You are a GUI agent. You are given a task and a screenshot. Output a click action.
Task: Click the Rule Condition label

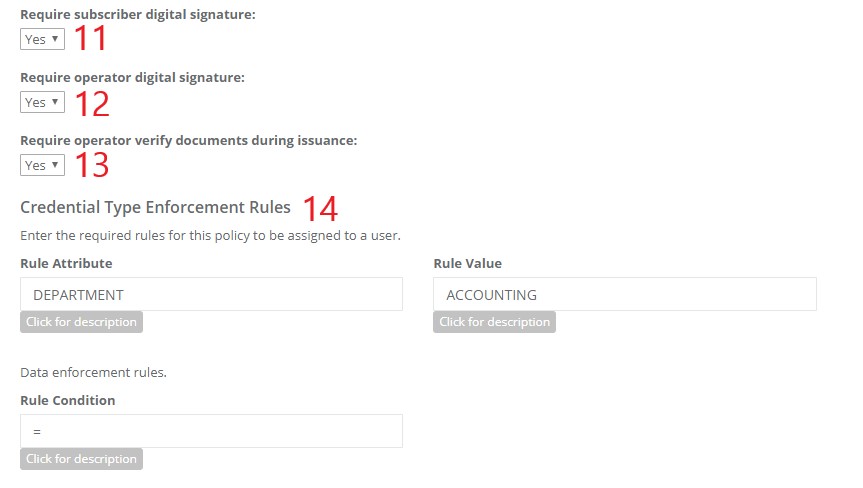pyautogui.click(x=68, y=400)
